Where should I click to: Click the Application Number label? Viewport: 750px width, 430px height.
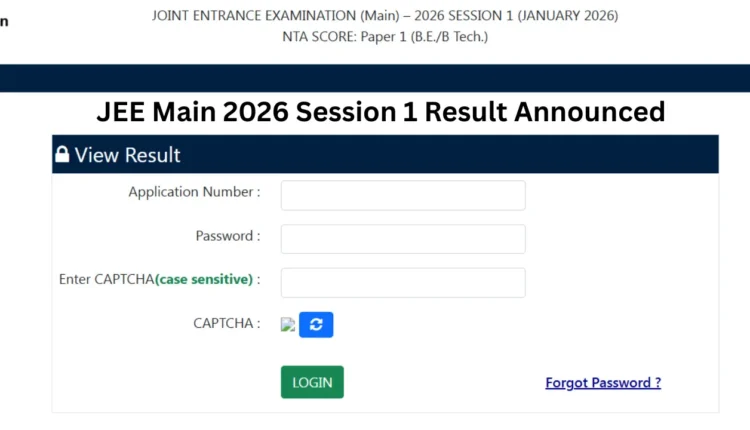point(194,192)
